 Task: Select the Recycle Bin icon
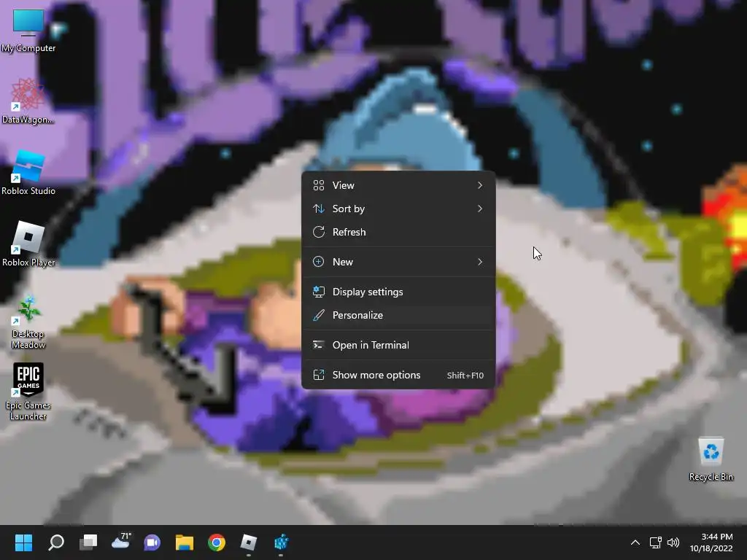coord(711,458)
